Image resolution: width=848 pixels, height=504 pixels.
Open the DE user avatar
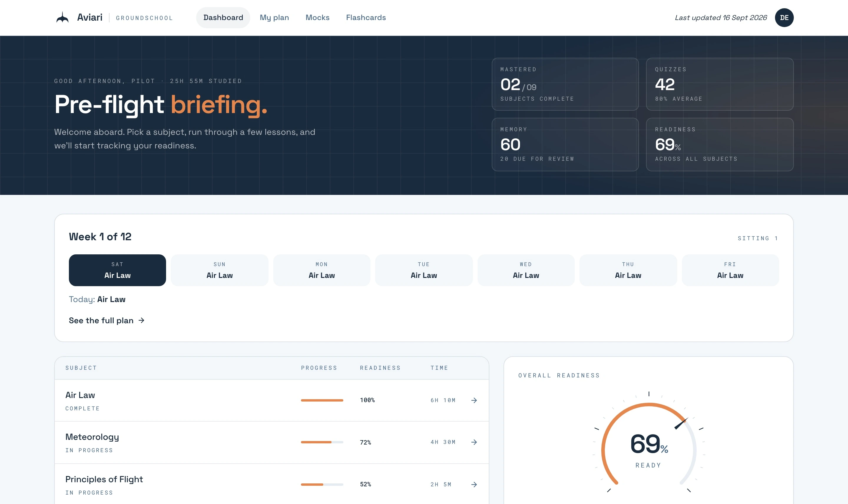[x=784, y=18]
